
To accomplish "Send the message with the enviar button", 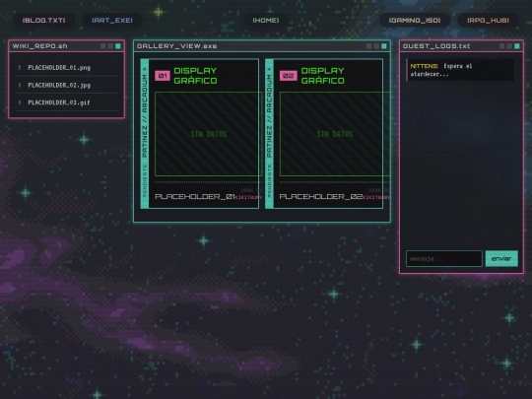I will point(501,258).
